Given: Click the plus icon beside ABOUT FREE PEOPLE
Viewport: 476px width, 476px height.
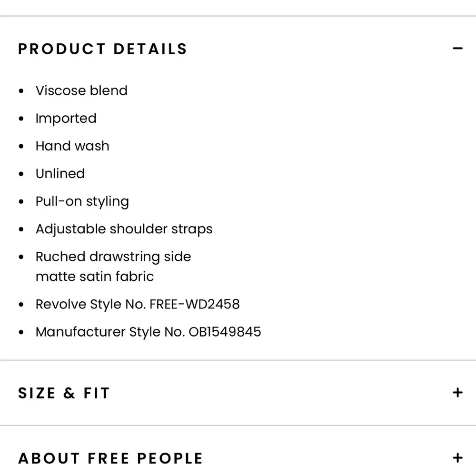Looking at the screenshot, I should pyautogui.click(x=458, y=457).
